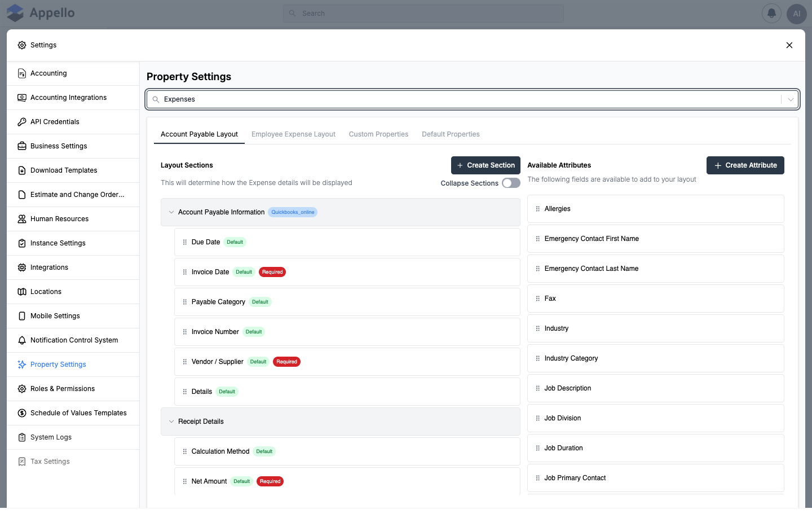
Task: Select the Payable Category field row
Action: coord(347,302)
